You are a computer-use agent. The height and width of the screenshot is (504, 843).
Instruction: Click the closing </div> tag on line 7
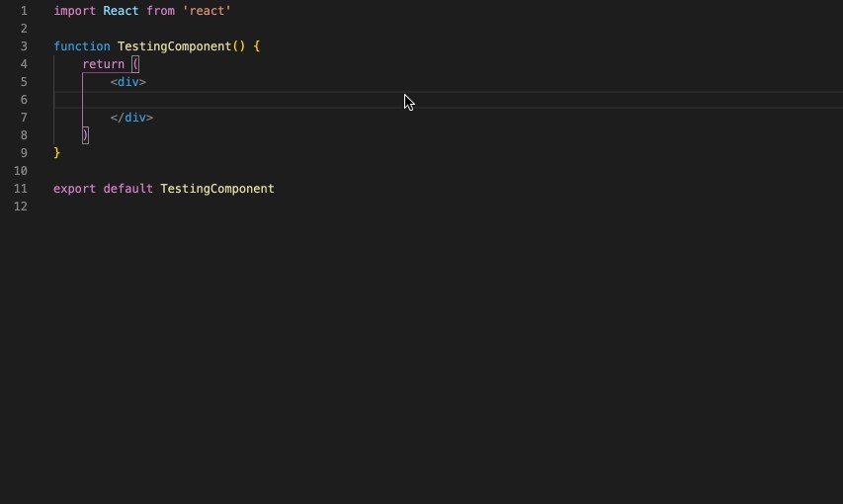click(x=131, y=118)
